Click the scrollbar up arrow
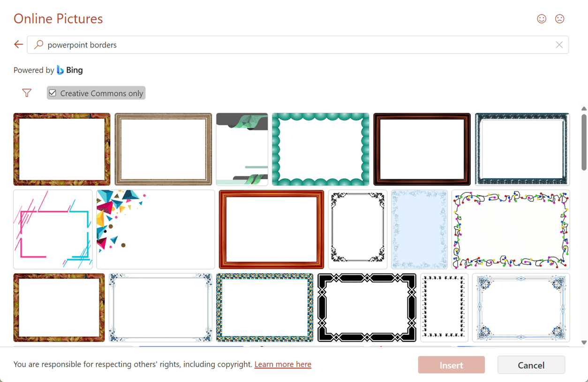Viewport: 588px width, 382px height. pos(584,109)
